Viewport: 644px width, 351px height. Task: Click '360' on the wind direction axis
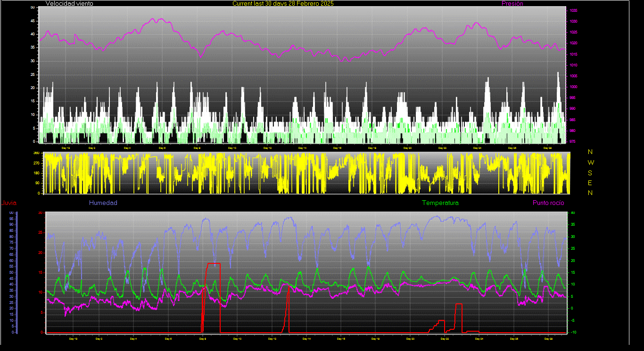click(36, 153)
